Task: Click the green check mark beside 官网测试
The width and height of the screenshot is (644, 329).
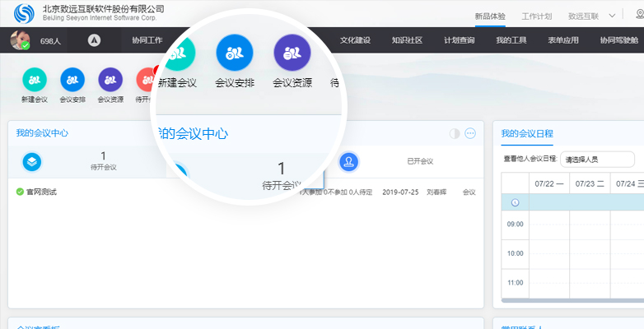Action: 20,192
